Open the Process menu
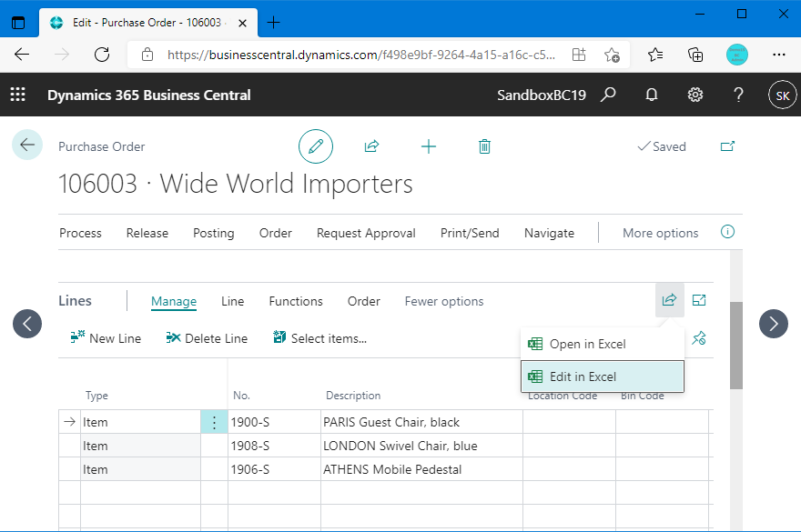Image resolution: width=801 pixels, height=532 pixels. [x=80, y=233]
